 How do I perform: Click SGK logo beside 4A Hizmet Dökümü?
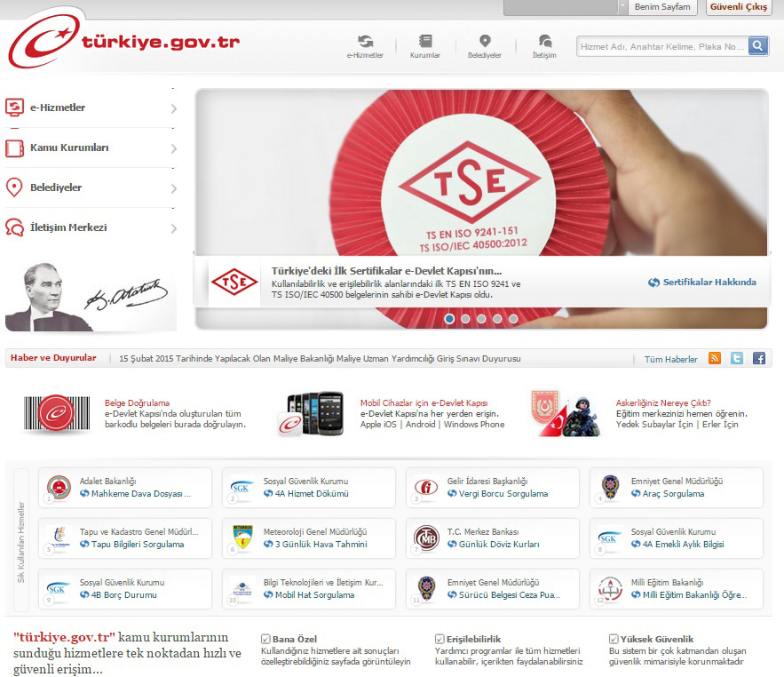pos(241,488)
